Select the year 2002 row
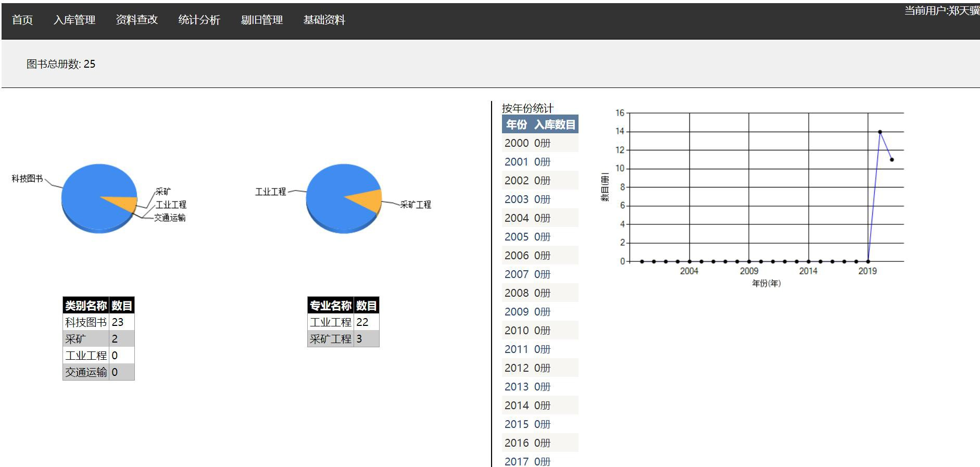This screenshot has height=467, width=980. [x=540, y=181]
